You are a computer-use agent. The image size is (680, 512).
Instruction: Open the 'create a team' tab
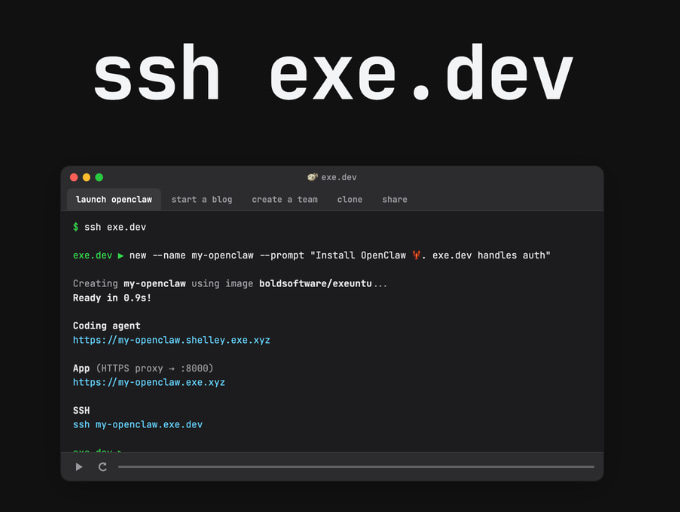(x=284, y=199)
